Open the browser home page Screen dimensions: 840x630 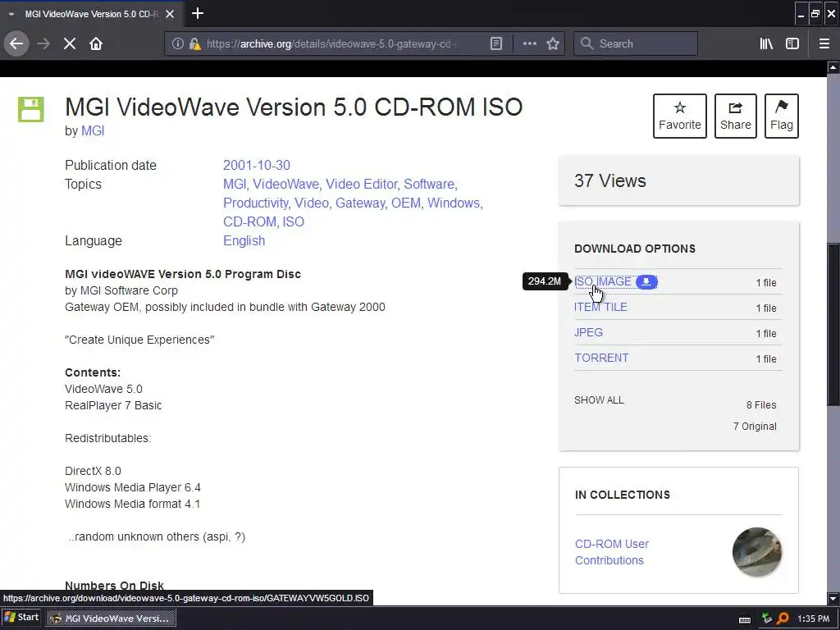pyautogui.click(x=96, y=44)
